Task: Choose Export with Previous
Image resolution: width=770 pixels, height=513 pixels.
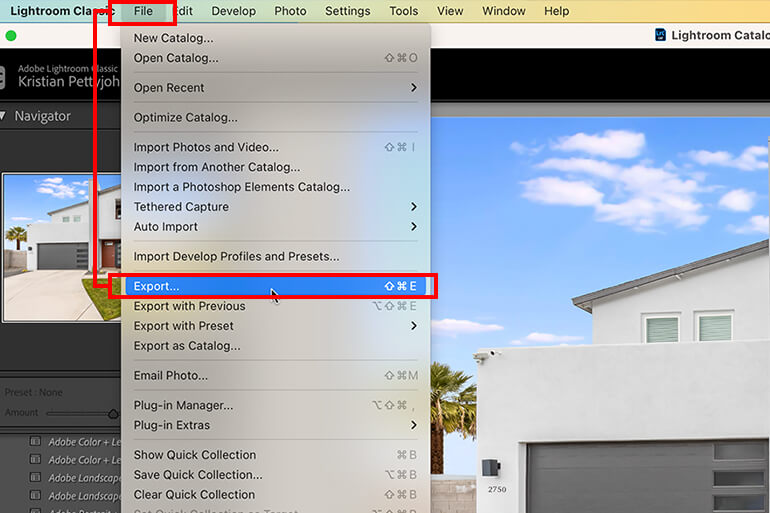Action: 275,306
